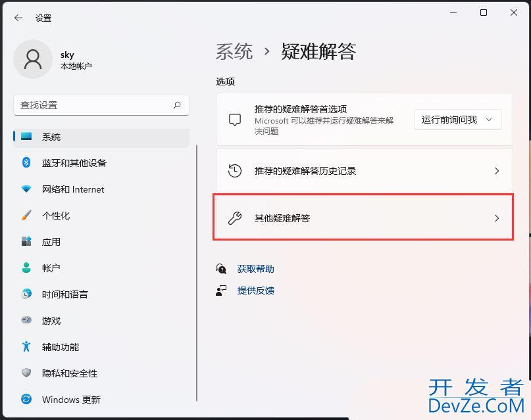Open 帐户 settings category
Screen dimensions: 531x420
coord(101,268)
